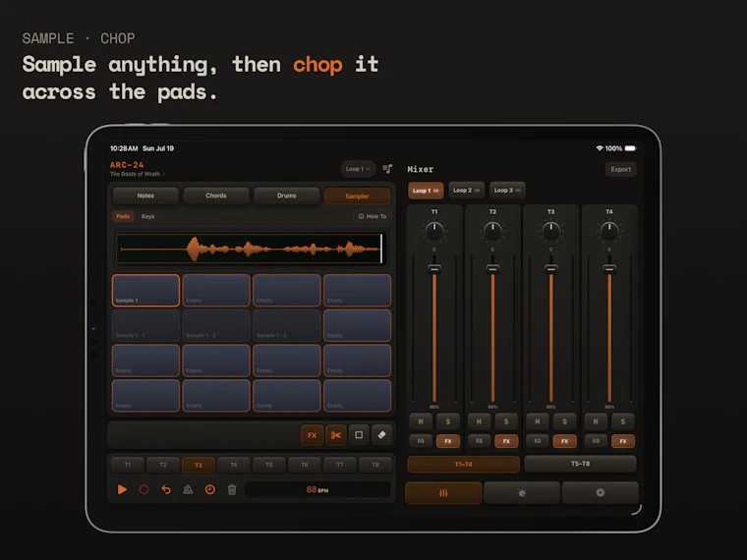Solo track T4 in mixer
747x560 pixels.
622,421
